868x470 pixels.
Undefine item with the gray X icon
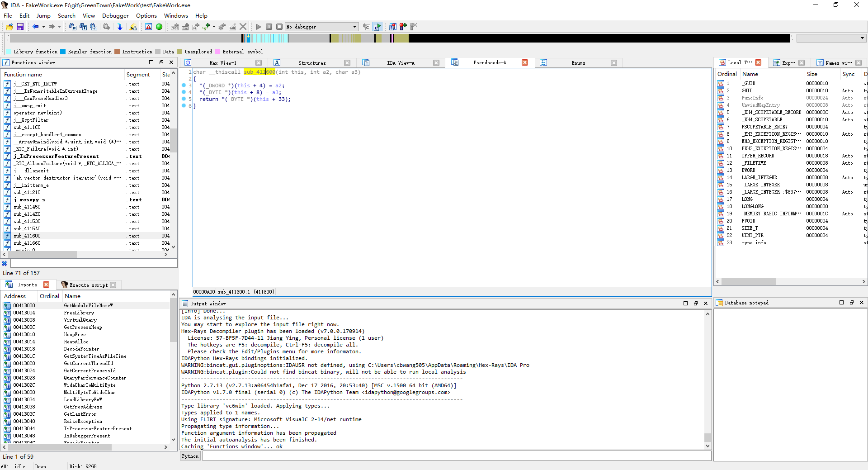243,27
